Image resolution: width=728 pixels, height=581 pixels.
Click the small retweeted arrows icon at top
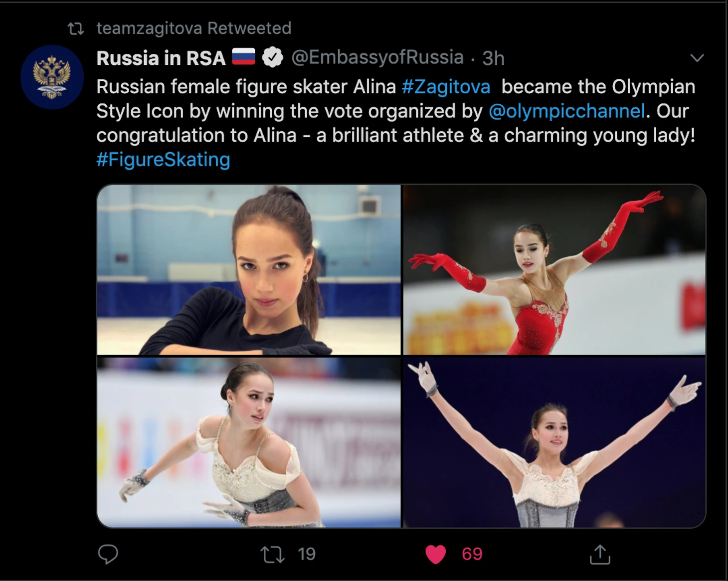[76, 29]
